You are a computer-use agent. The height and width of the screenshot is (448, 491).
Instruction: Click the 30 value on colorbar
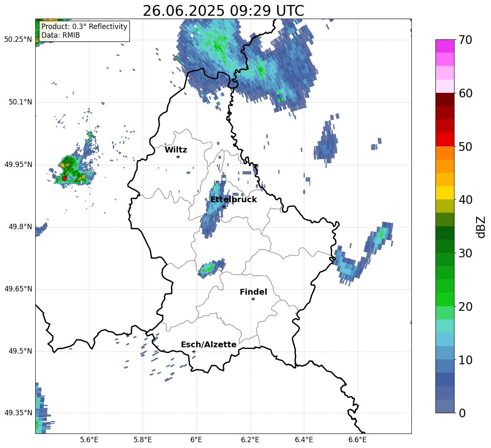[x=465, y=253]
